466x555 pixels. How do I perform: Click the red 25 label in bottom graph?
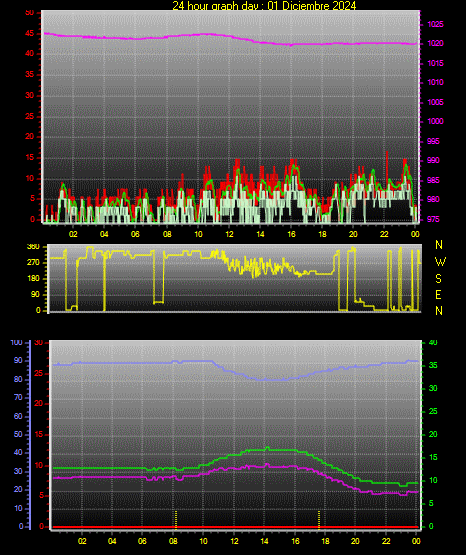click(x=39, y=374)
